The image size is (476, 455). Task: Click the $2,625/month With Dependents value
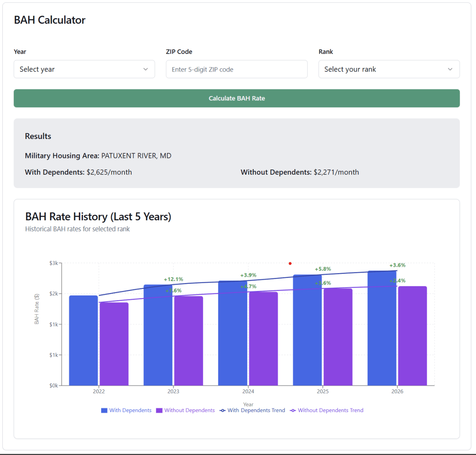[x=109, y=172]
